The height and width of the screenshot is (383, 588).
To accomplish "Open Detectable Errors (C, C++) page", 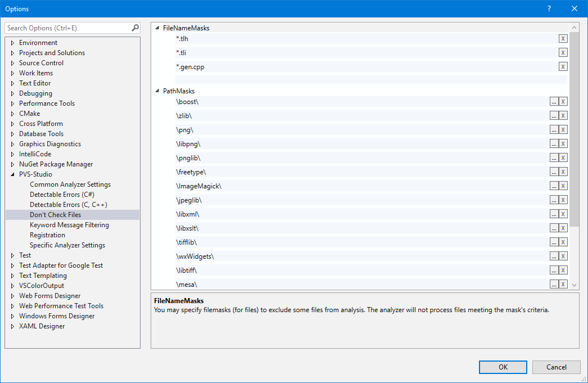I will [68, 205].
